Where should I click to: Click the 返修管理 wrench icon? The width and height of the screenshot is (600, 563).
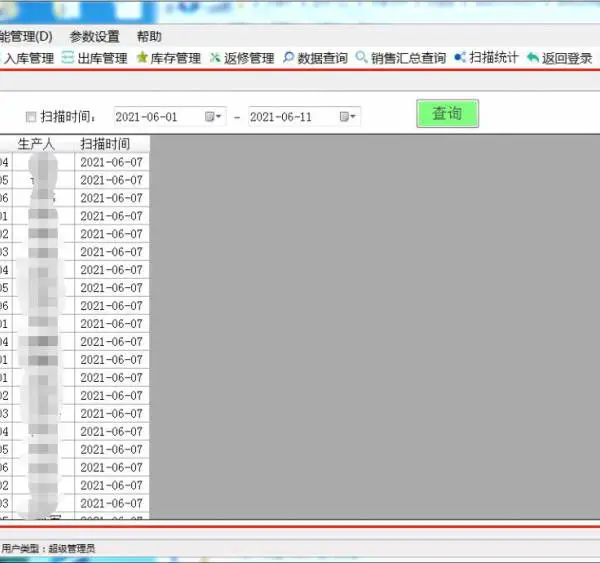215,57
